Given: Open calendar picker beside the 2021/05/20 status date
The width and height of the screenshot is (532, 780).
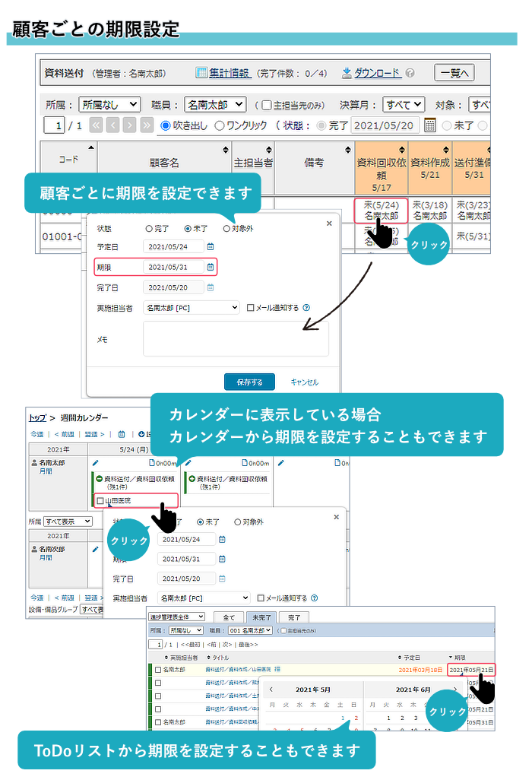Looking at the screenshot, I should click(429, 125).
